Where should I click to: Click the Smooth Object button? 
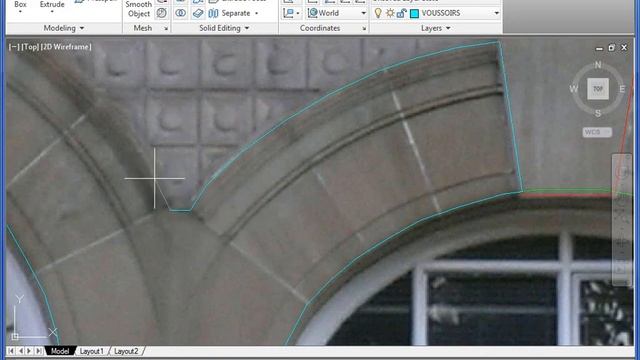click(x=139, y=9)
